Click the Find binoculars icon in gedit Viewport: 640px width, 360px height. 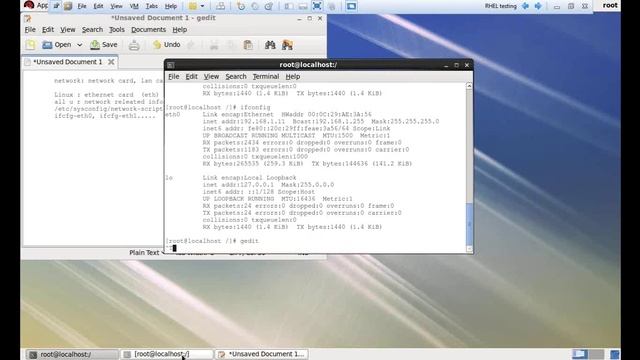270,45
